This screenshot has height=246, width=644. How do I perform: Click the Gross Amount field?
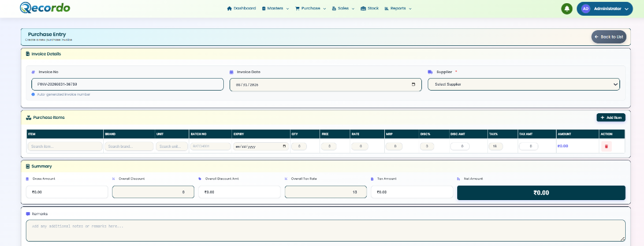tap(67, 192)
